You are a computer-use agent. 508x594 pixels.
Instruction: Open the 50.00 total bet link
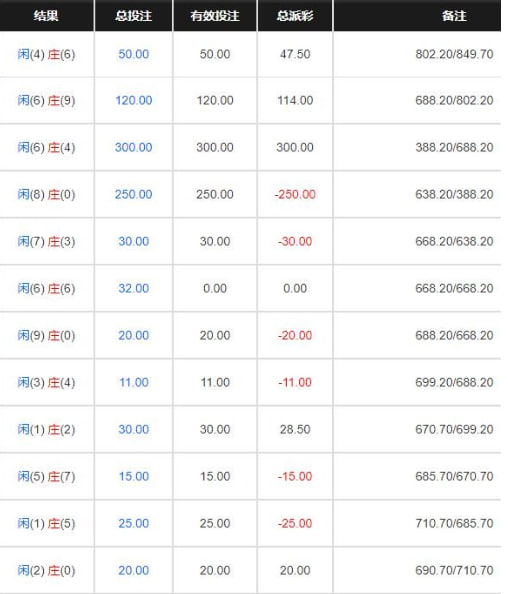pos(134,54)
